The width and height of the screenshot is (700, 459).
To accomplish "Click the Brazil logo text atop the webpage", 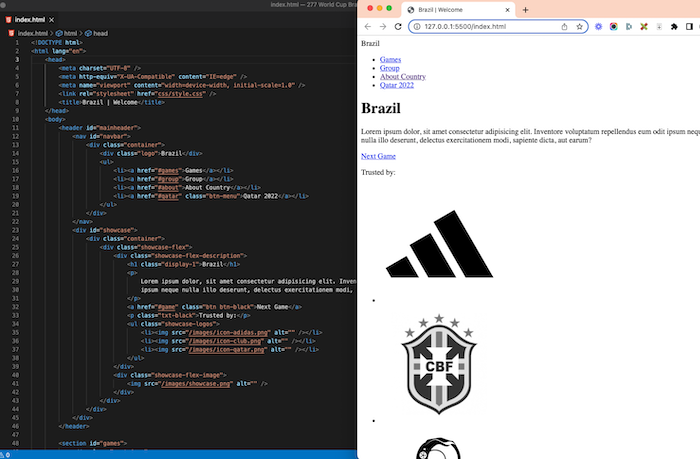I will click(x=370, y=43).
